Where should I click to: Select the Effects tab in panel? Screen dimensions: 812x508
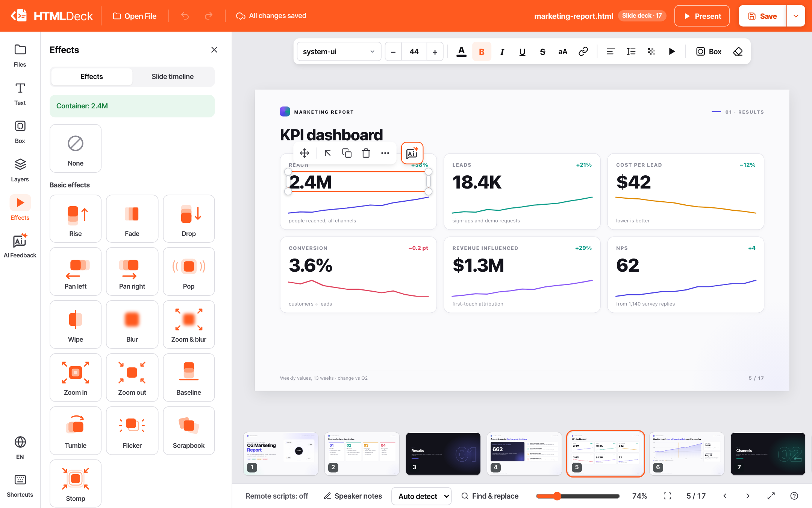(91, 77)
